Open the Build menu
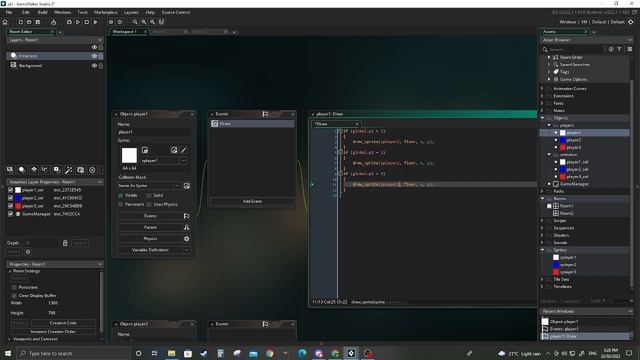 pos(42,12)
